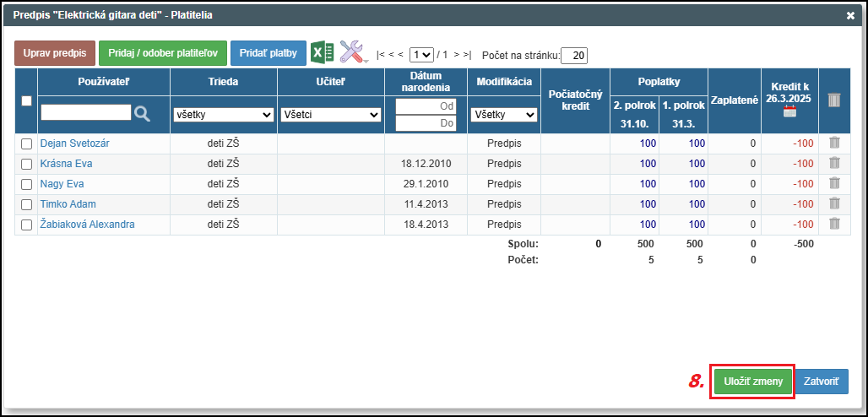Click 1. polrok fee 100 for Krásna Eva
868x417 pixels.
pyautogui.click(x=697, y=164)
